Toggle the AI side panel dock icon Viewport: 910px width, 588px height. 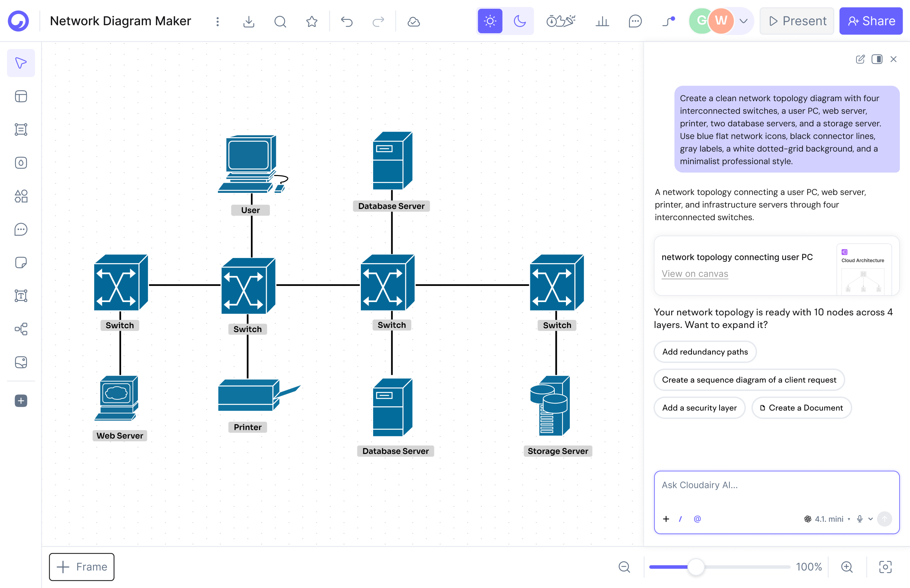click(877, 59)
